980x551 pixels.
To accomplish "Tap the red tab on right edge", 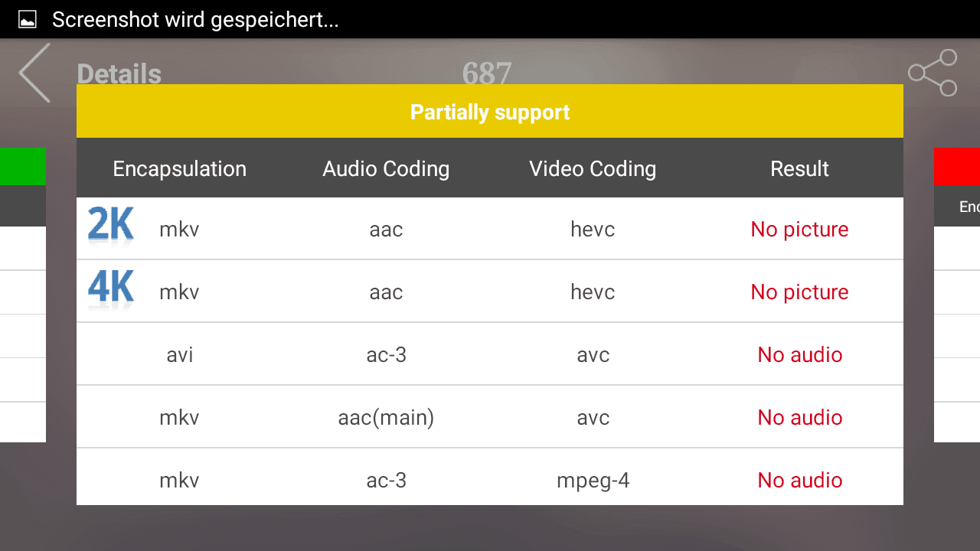I will tap(957, 167).
